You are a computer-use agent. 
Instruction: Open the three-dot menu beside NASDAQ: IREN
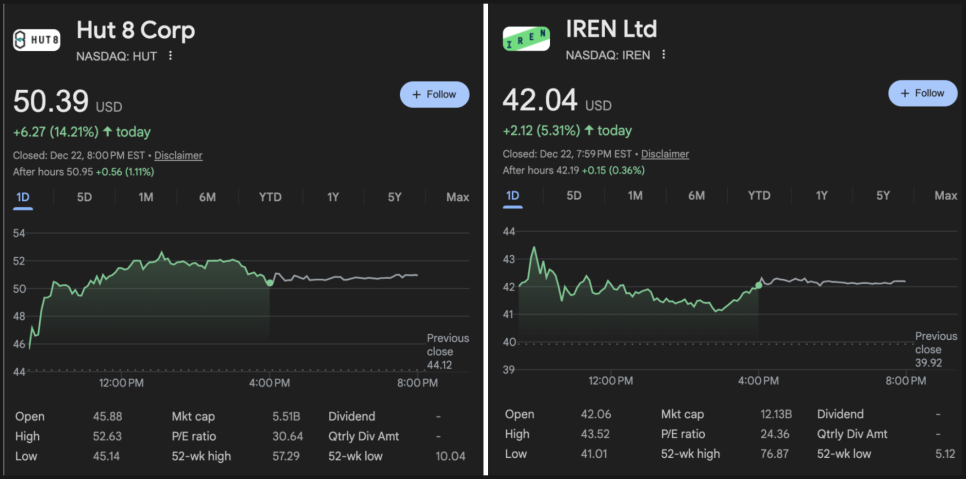point(663,55)
